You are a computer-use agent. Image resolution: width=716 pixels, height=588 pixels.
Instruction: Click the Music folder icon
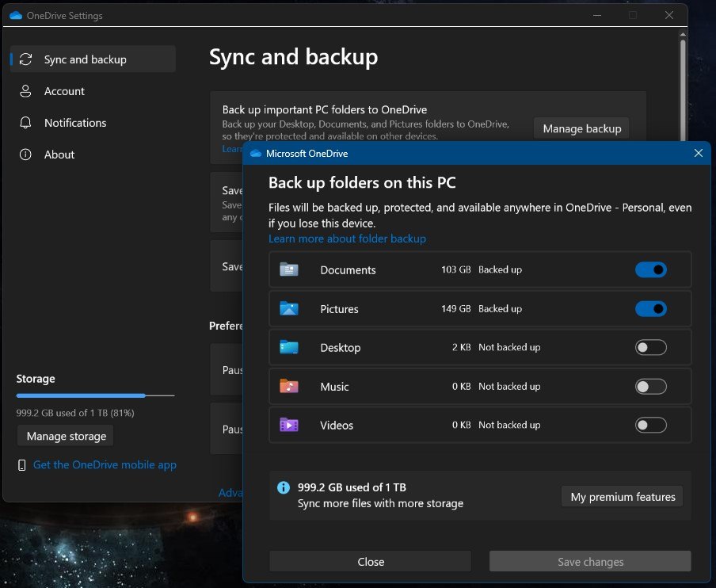[288, 387]
